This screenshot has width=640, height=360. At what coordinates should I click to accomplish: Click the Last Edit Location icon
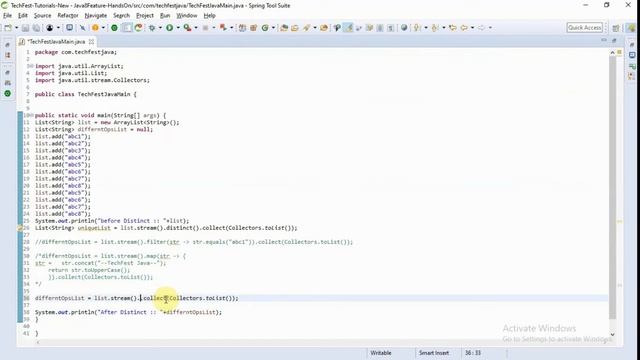coord(452,28)
